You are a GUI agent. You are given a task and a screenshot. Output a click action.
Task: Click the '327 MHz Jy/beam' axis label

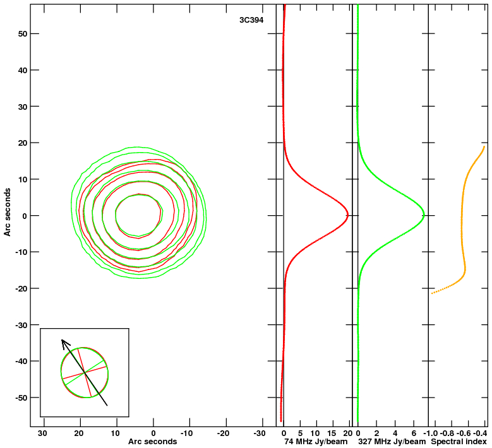pos(392,442)
